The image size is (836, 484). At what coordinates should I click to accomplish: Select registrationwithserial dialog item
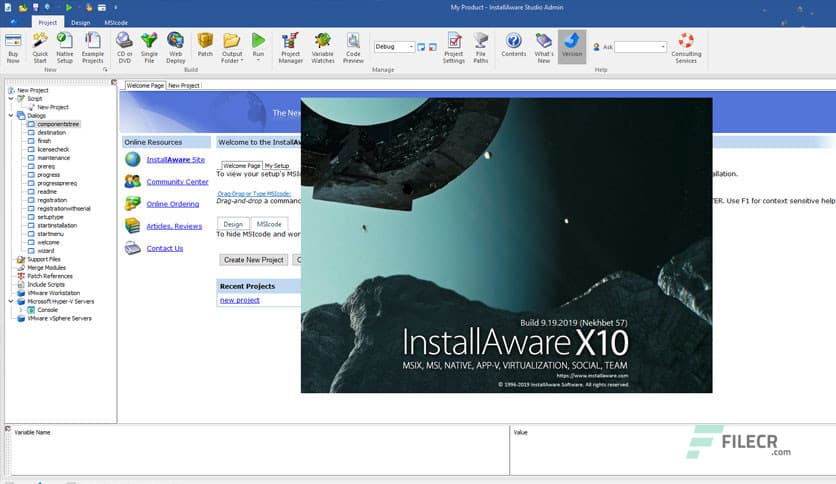coord(63,208)
